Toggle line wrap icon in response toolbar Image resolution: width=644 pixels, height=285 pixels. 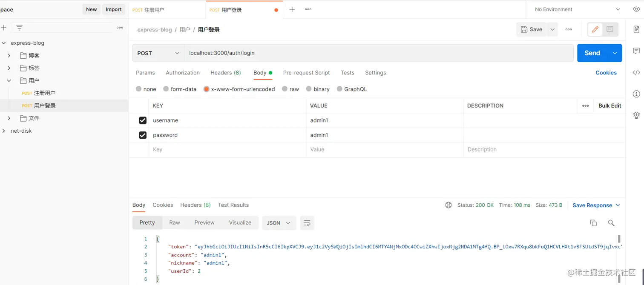coord(307,223)
